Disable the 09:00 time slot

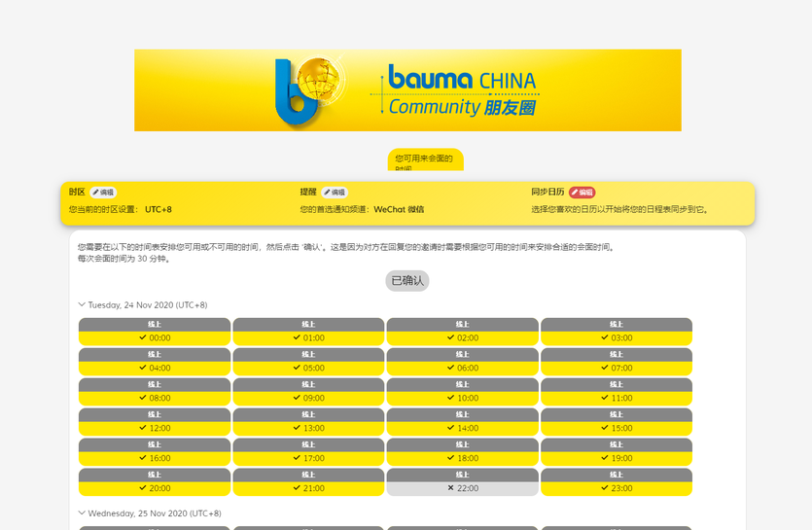308,399
